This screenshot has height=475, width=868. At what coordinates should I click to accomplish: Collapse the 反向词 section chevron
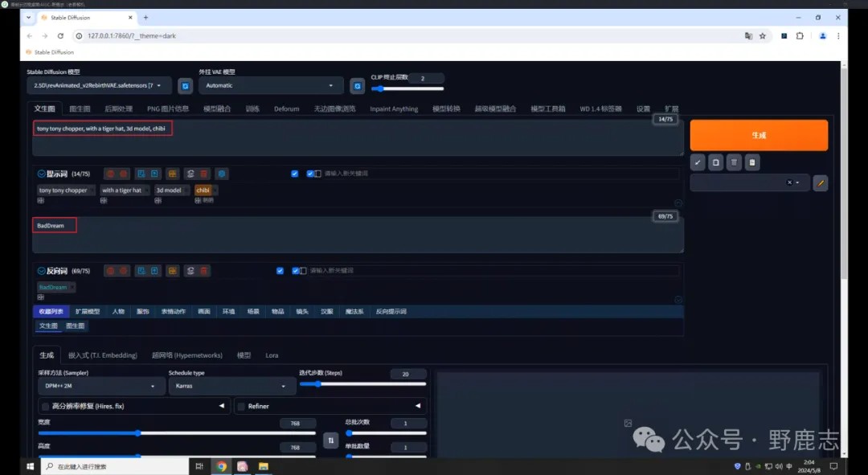41,271
